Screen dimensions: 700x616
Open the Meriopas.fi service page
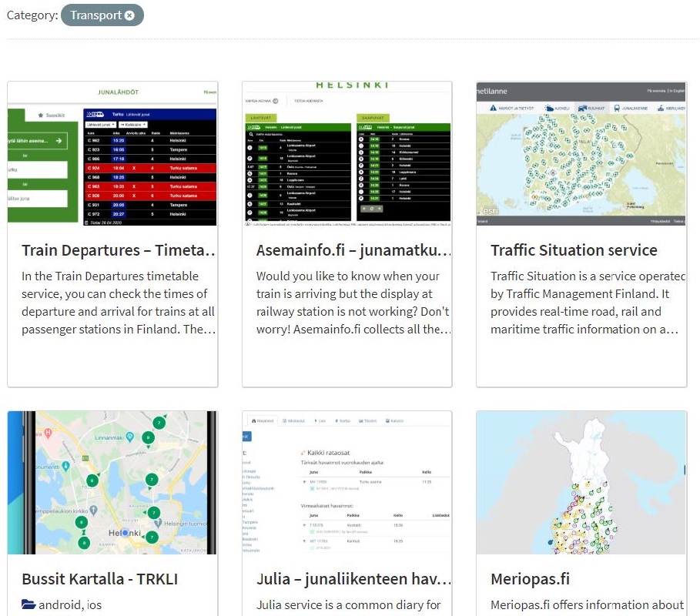531,578
